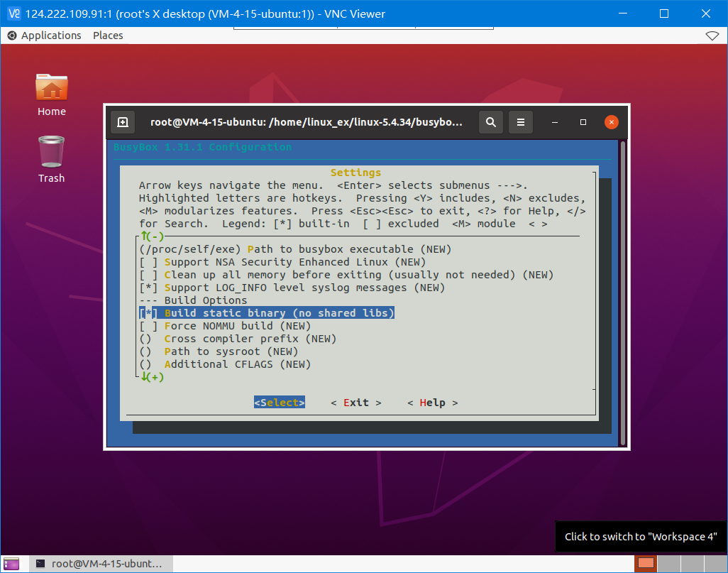Click the root@VM-4-15-ubuntu taskbar entry
Viewport: 728px width, 573px height.
click(x=101, y=564)
